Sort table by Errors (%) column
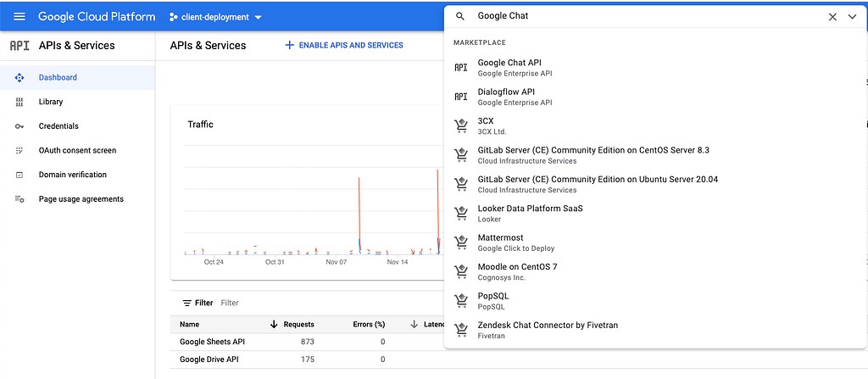This screenshot has width=868, height=379. (x=369, y=324)
